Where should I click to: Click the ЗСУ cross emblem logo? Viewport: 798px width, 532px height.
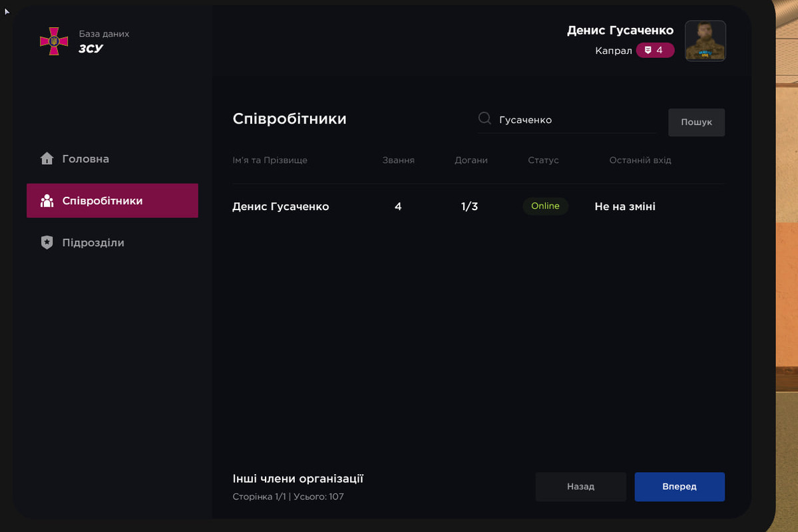coord(54,41)
